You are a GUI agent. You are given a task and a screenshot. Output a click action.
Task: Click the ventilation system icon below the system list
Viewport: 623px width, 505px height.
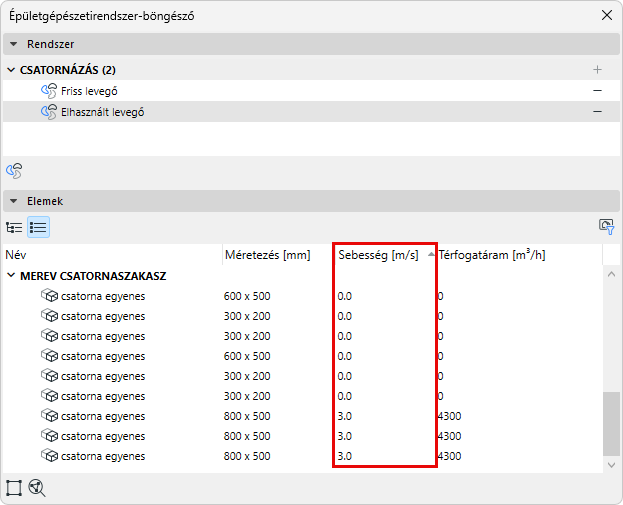[14, 171]
